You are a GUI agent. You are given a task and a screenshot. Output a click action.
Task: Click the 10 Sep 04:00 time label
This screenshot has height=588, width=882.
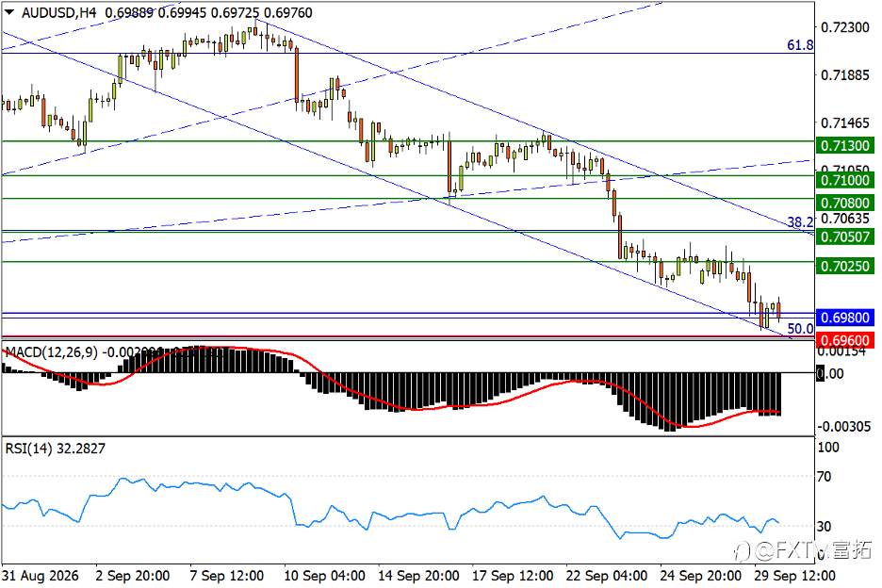click(324, 576)
